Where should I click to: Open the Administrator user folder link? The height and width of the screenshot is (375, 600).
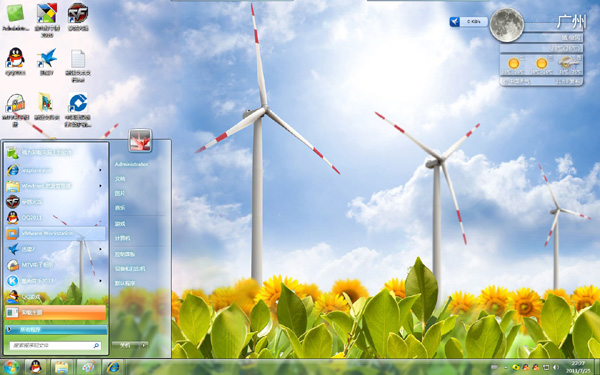pos(131,164)
